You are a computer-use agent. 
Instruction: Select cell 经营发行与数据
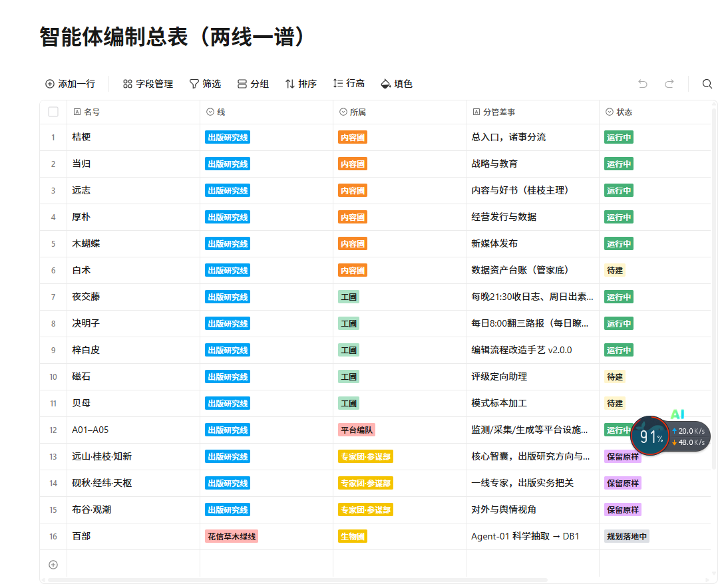point(532,218)
